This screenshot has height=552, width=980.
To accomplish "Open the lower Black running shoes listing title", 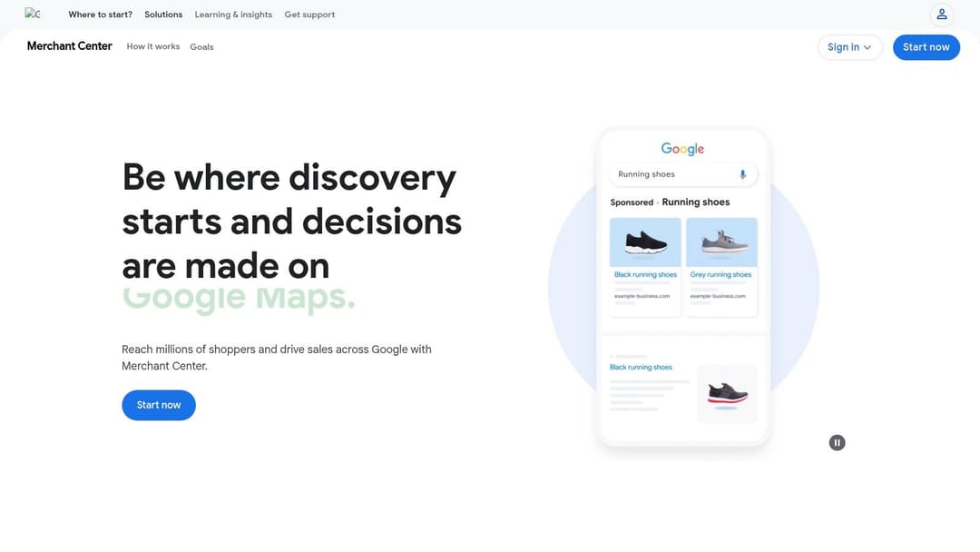I will pos(641,367).
